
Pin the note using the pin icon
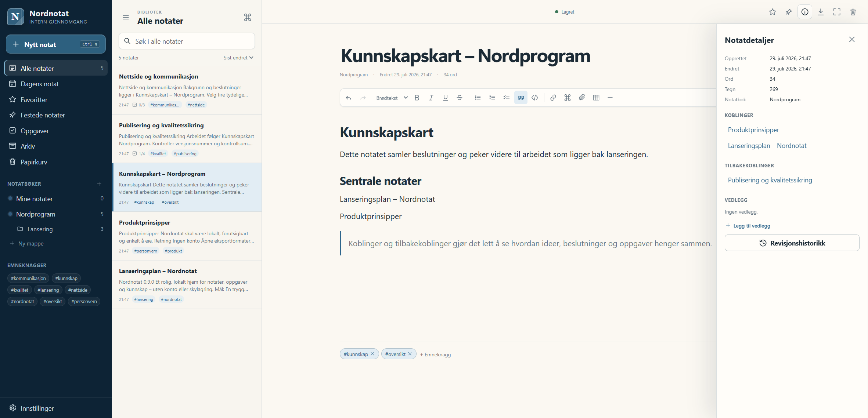tap(789, 12)
